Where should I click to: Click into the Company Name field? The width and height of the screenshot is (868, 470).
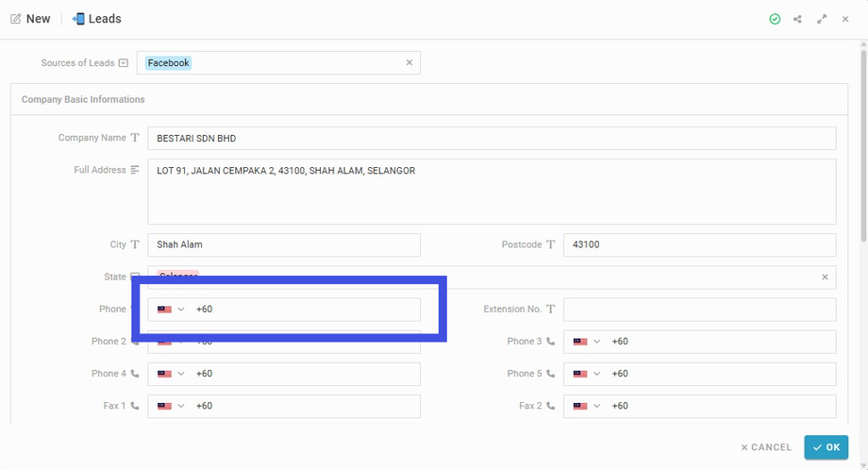click(491, 139)
